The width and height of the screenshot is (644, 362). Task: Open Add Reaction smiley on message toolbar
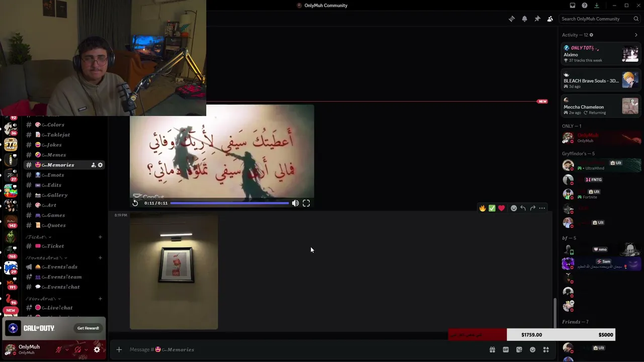click(x=514, y=208)
